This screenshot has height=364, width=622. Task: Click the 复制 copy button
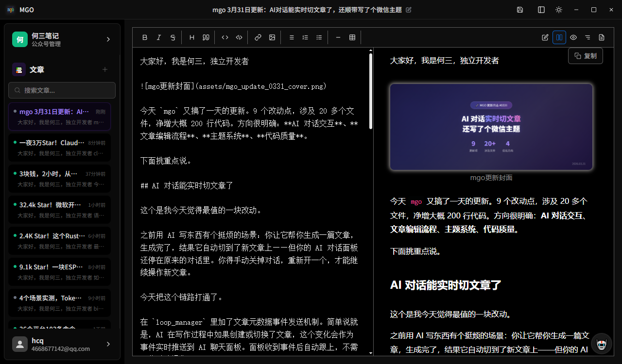[586, 56]
